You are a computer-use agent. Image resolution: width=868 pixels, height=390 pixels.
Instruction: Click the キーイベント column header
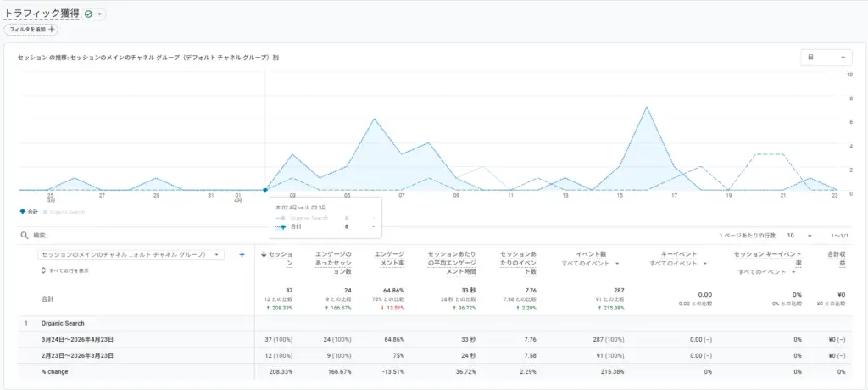tap(679, 254)
